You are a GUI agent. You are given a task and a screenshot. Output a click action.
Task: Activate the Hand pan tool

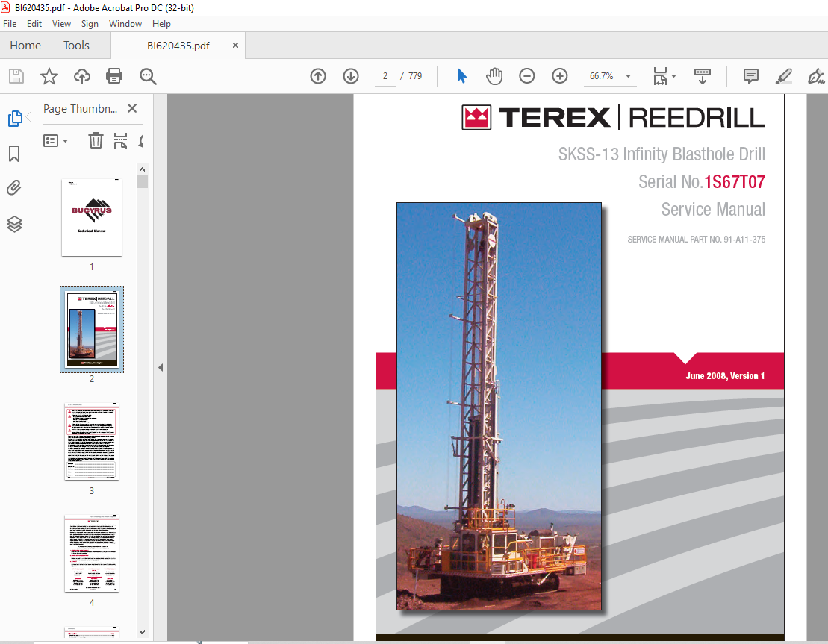pos(494,76)
